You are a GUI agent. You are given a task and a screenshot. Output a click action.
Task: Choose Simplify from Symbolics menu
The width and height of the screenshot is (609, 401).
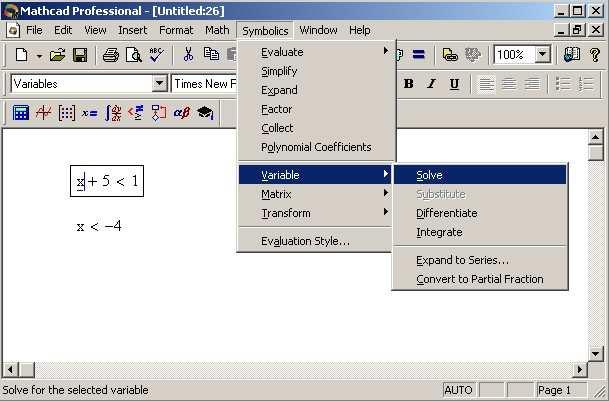coord(316,71)
